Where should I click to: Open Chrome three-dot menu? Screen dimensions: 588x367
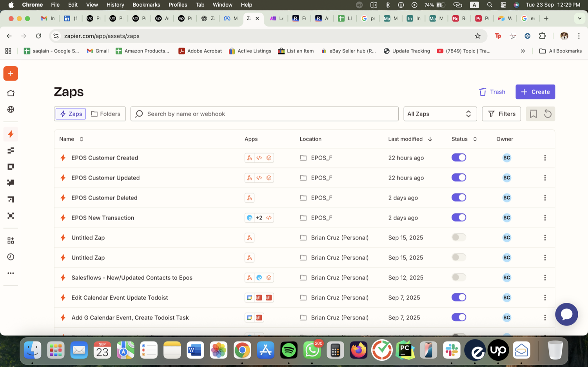coord(579,36)
